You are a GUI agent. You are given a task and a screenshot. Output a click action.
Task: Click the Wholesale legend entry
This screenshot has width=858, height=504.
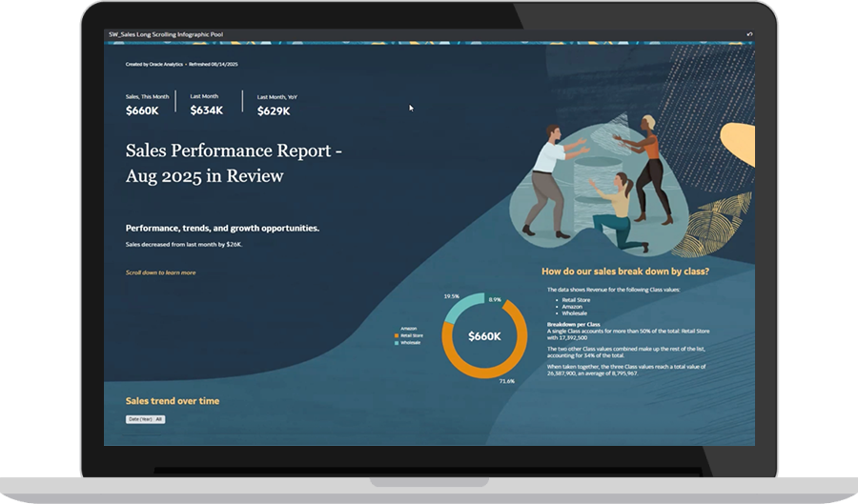(408, 343)
